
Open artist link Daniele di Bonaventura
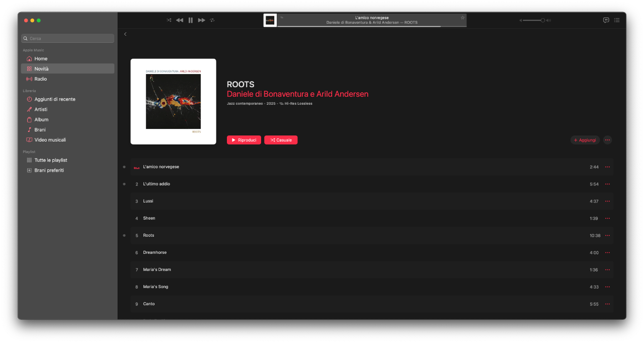pyautogui.click(x=267, y=94)
